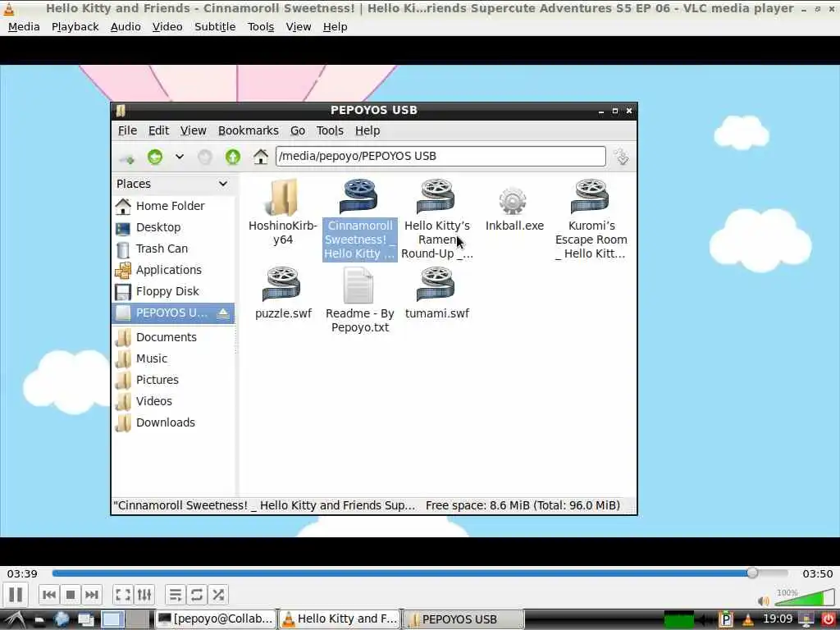Toggle VLC loop mode
This screenshot has height=630, width=840.
(x=197, y=595)
